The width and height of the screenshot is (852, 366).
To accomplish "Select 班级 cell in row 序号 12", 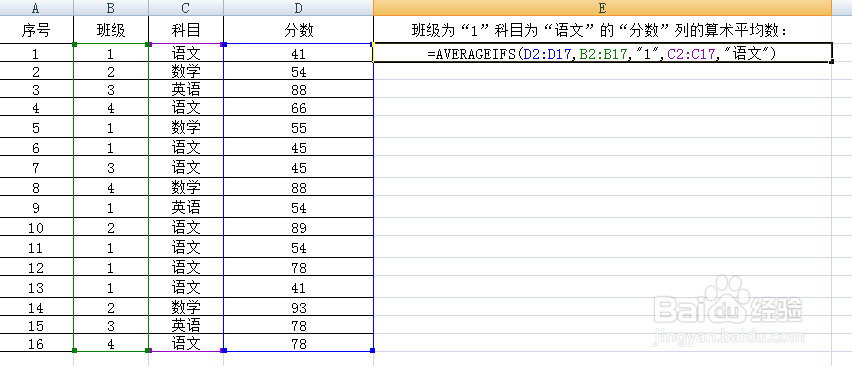I will coord(111,268).
